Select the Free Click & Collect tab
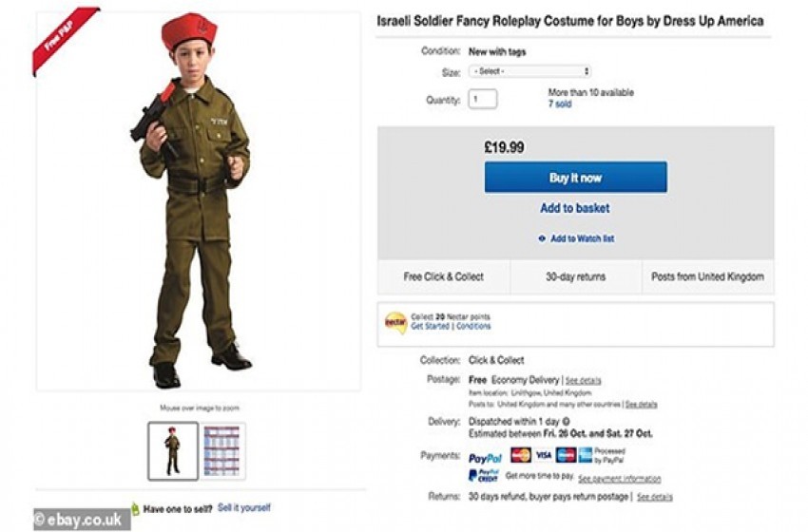 (x=443, y=277)
